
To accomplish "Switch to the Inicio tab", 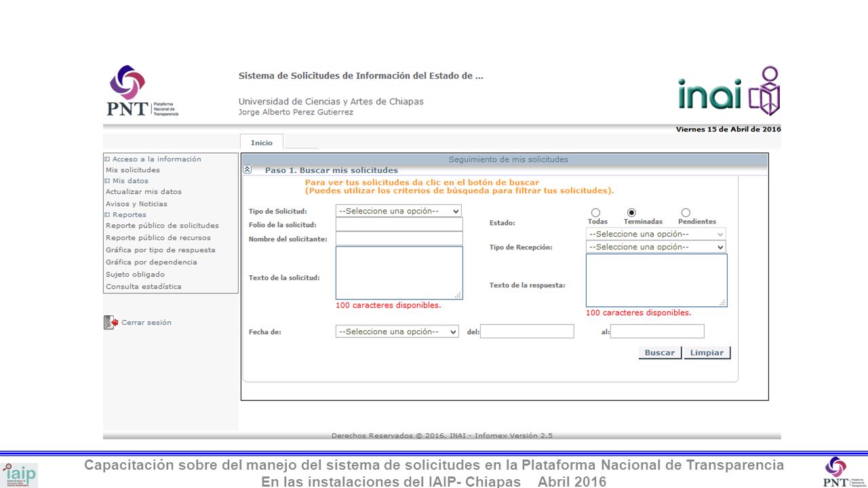I will click(x=262, y=143).
